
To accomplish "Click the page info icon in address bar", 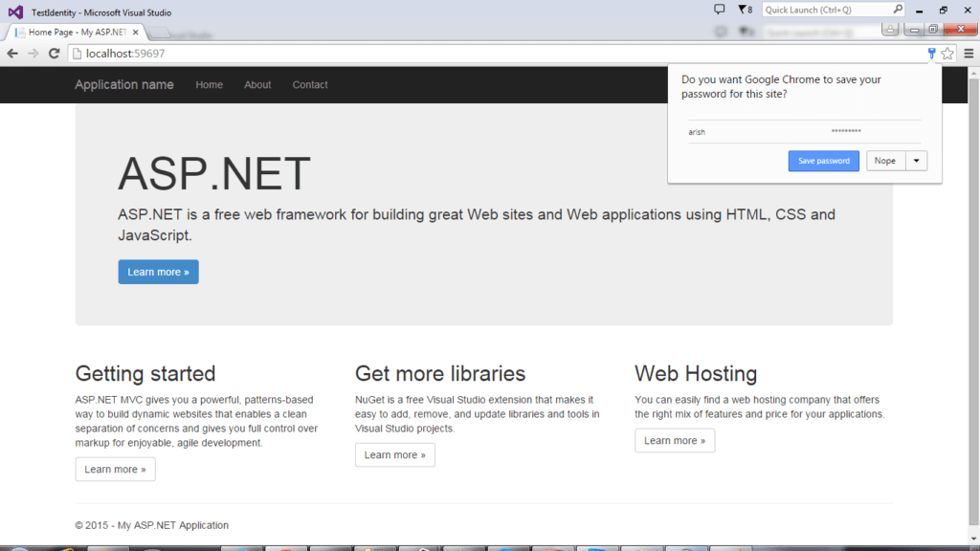I will coord(77,54).
